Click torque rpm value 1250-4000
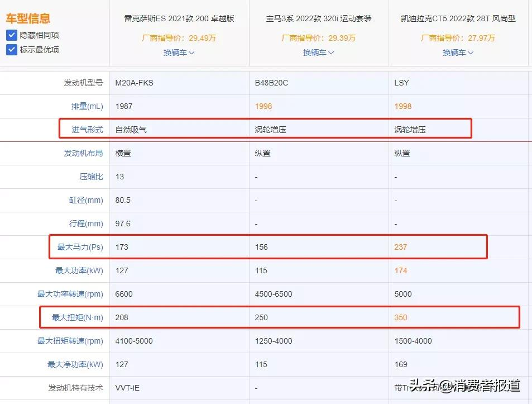This screenshot has width=532, height=404. pos(274,341)
